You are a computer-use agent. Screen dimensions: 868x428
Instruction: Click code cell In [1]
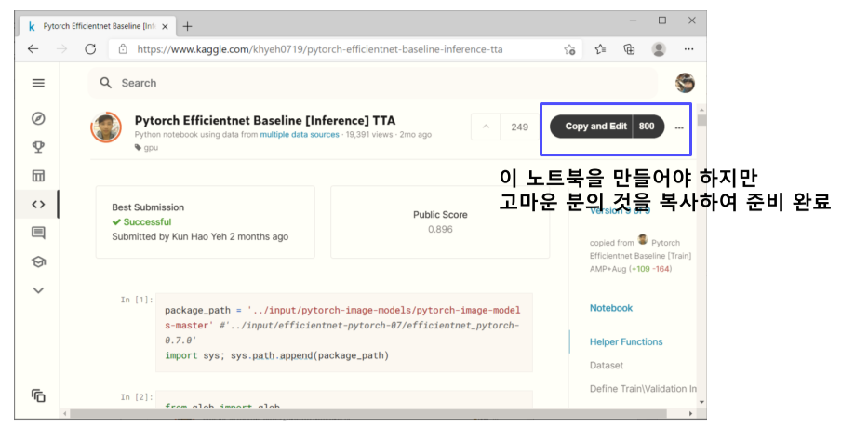344,332
